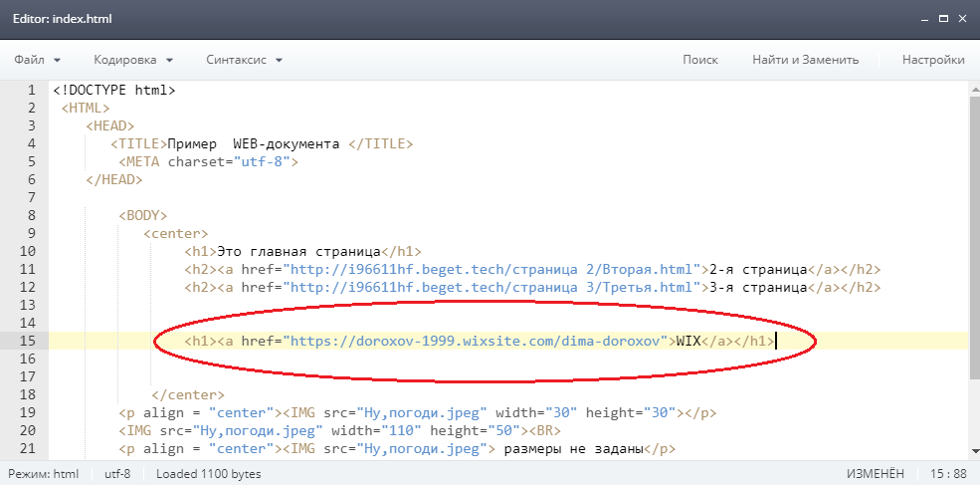980x485 pixels.
Task: Open the Кодировка dropdown menu
Action: (133, 60)
